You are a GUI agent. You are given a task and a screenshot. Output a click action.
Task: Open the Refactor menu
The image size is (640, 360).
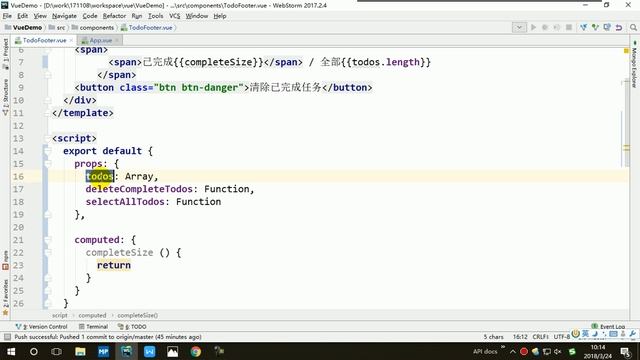coord(114,16)
